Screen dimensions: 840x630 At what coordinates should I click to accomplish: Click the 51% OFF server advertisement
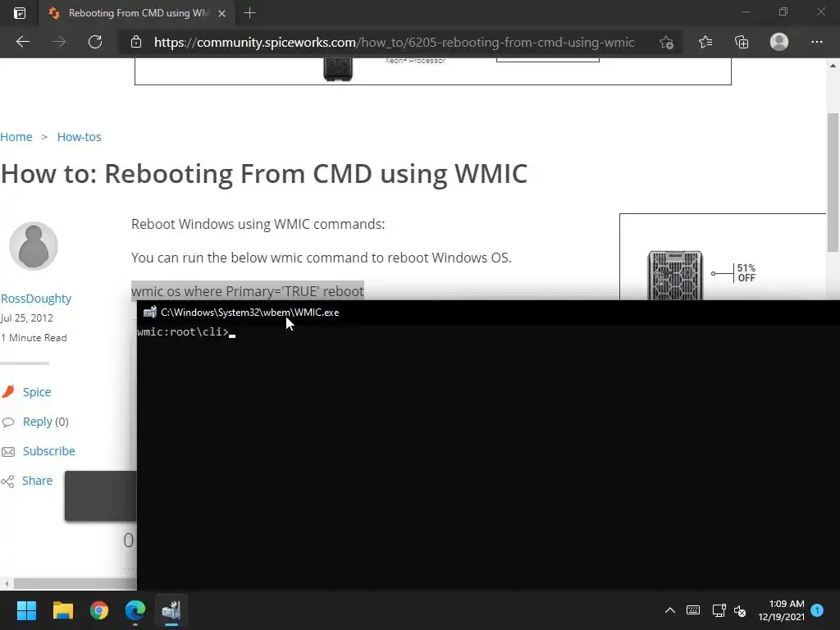coord(723,257)
